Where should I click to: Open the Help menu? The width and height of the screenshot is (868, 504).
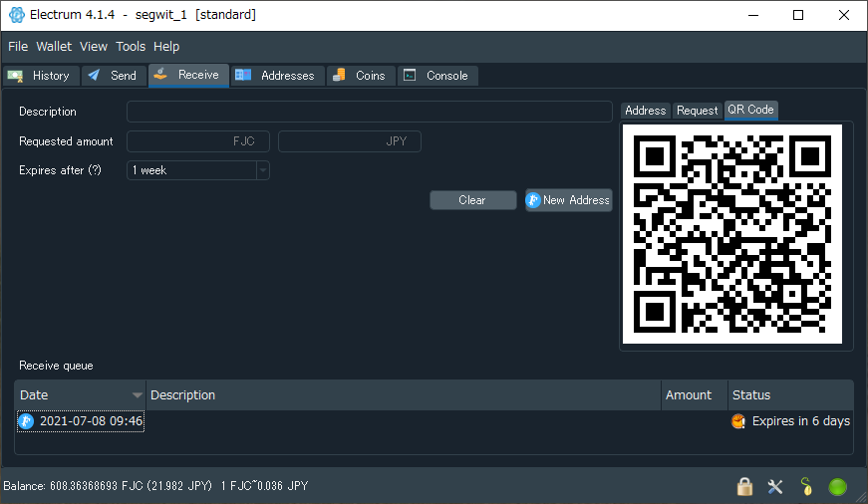coord(166,47)
